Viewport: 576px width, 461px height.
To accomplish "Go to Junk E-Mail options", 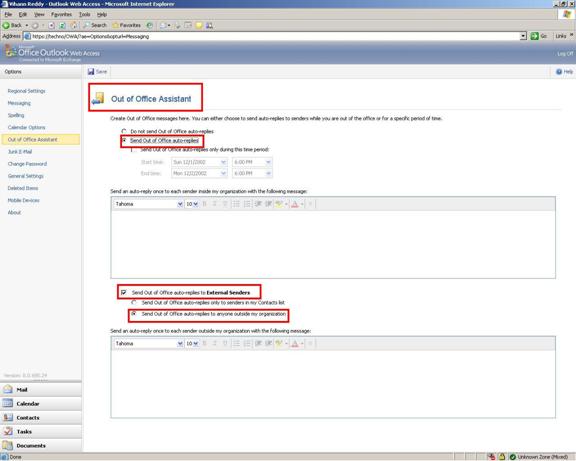I will 20,151.
